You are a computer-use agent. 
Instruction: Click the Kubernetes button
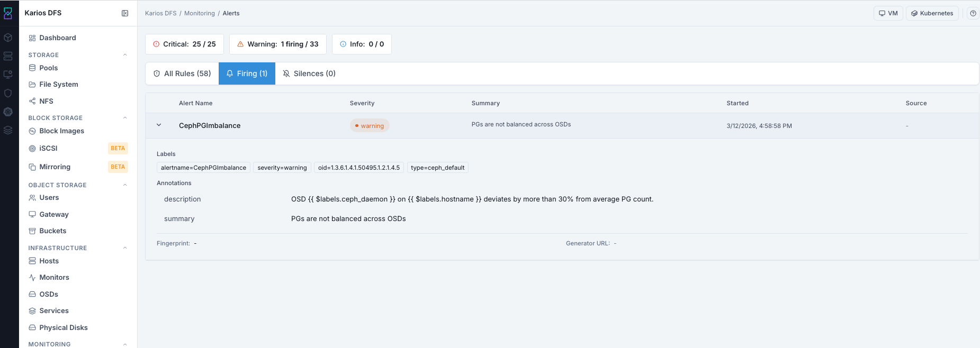point(932,13)
